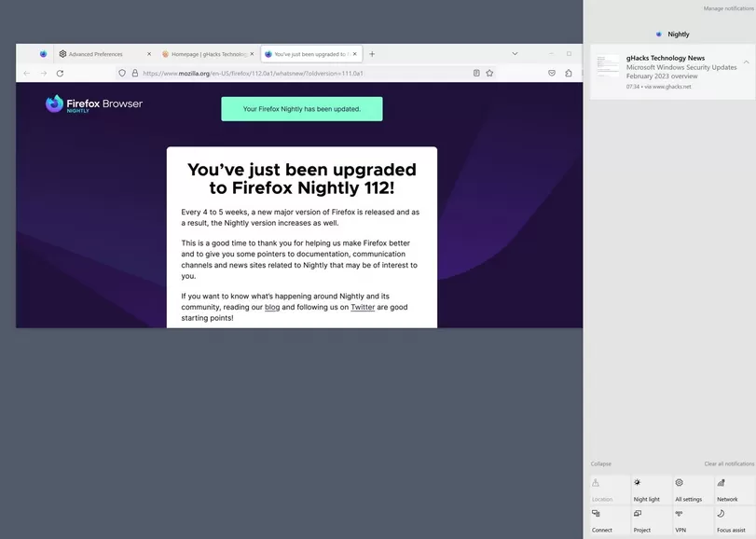The height and width of the screenshot is (539, 756).
Task: Collapse the gHacks notification with chevron
Action: pyautogui.click(x=746, y=62)
